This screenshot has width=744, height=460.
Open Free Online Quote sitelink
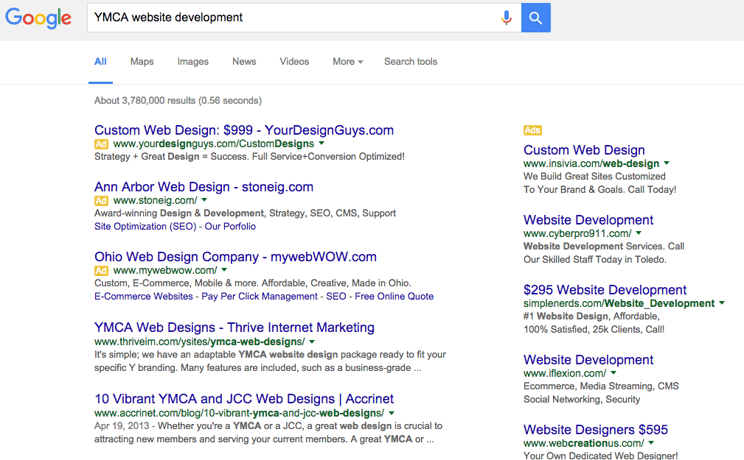394,296
